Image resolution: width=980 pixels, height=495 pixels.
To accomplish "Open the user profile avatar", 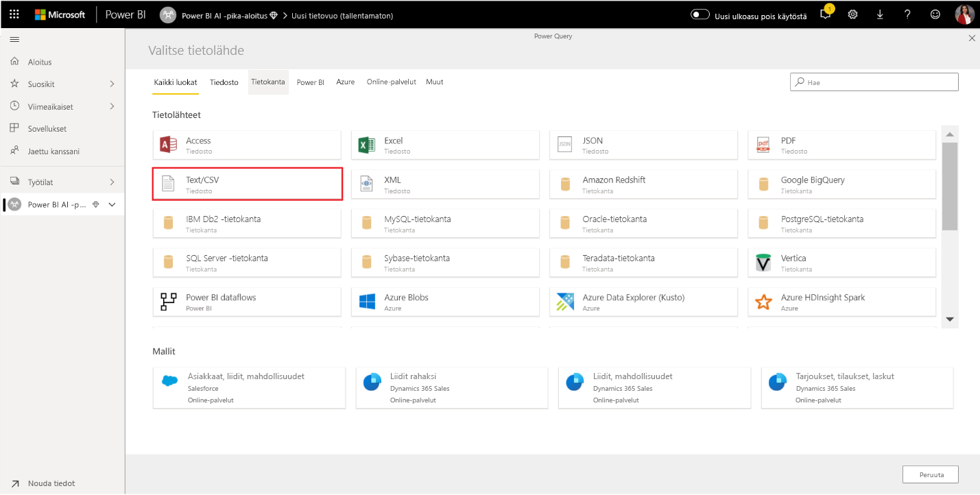I will click(x=964, y=14).
